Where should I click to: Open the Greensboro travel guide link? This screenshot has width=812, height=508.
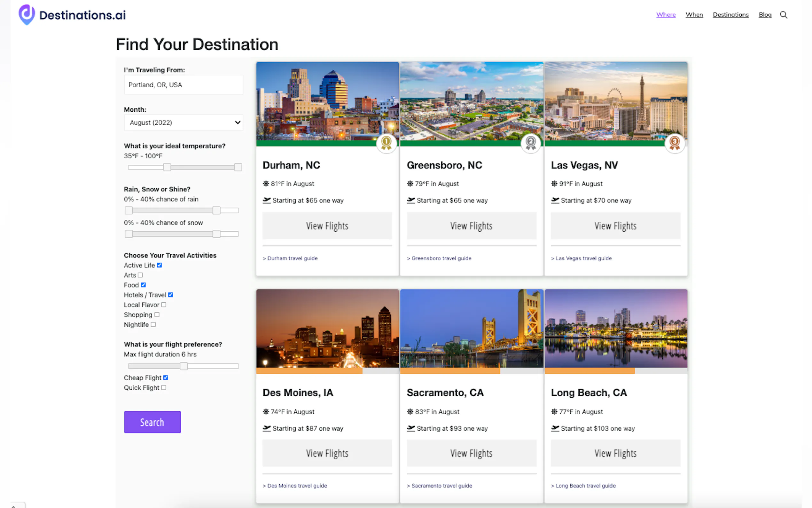(441, 258)
